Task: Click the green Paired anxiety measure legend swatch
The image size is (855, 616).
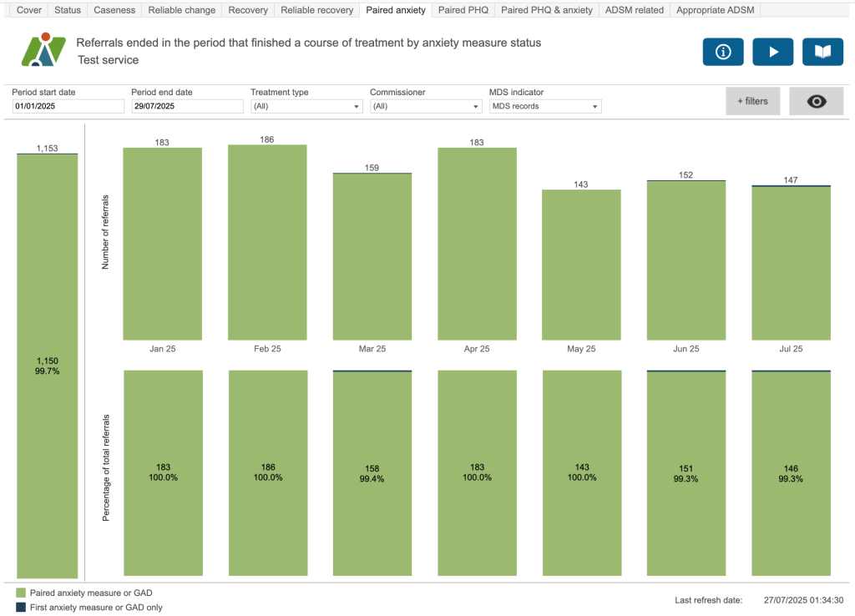Action: tap(21, 592)
